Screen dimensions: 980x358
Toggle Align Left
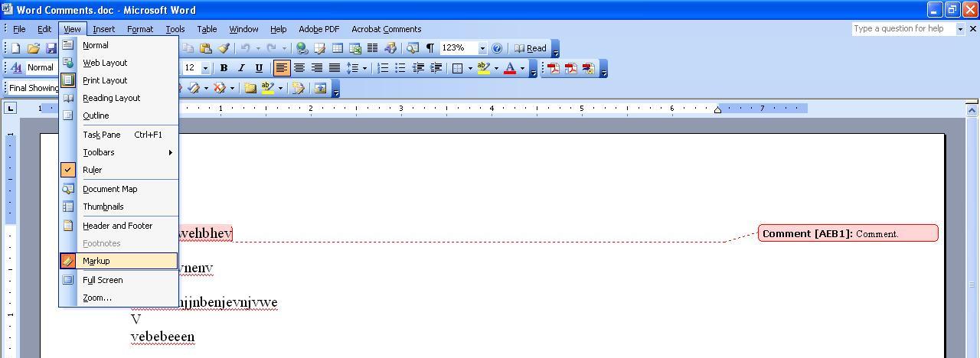[282, 68]
